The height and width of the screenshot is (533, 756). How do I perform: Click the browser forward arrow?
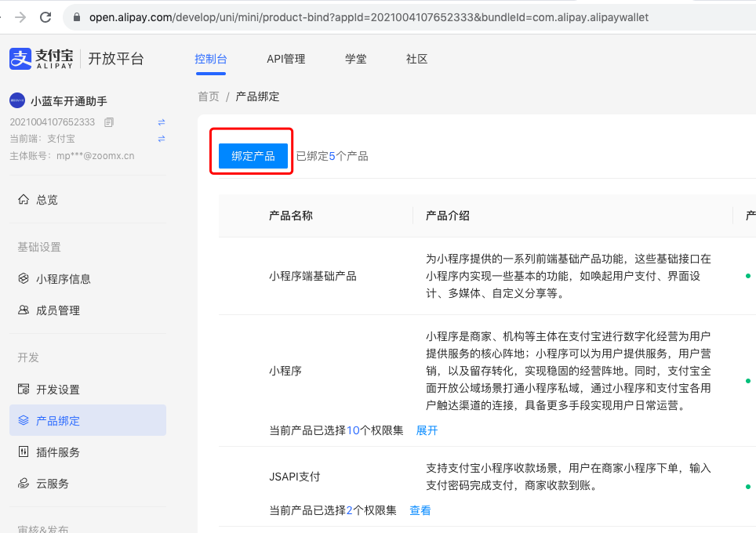[20, 17]
